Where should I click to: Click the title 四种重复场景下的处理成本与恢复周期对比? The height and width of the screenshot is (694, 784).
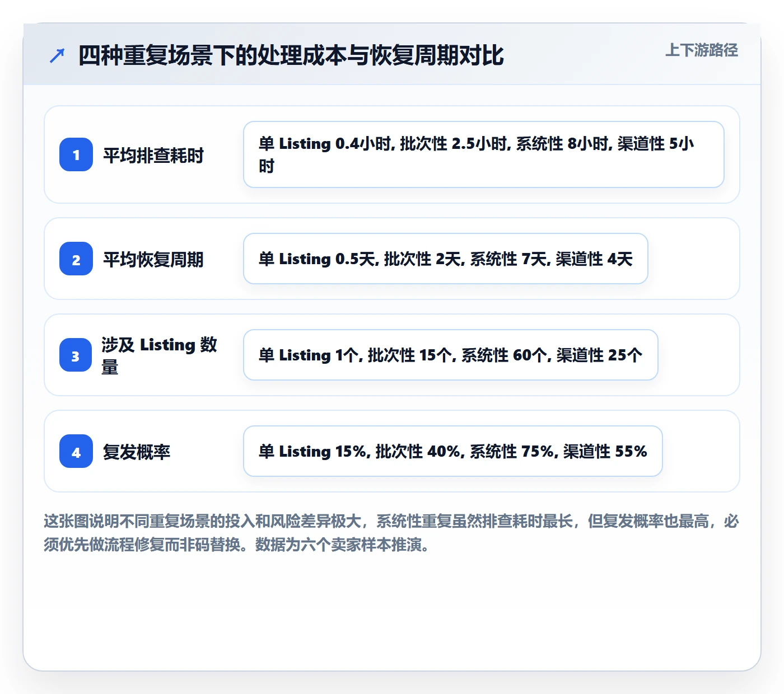[x=291, y=55]
